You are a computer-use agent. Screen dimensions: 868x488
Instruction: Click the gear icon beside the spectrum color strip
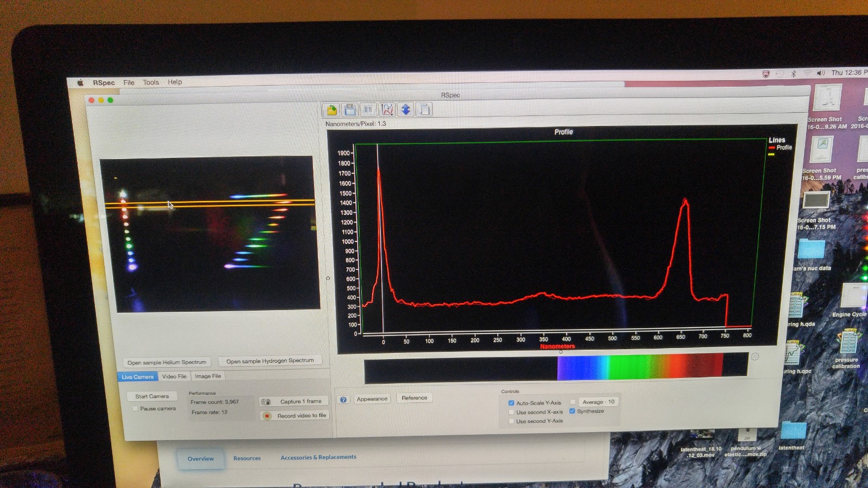click(754, 357)
